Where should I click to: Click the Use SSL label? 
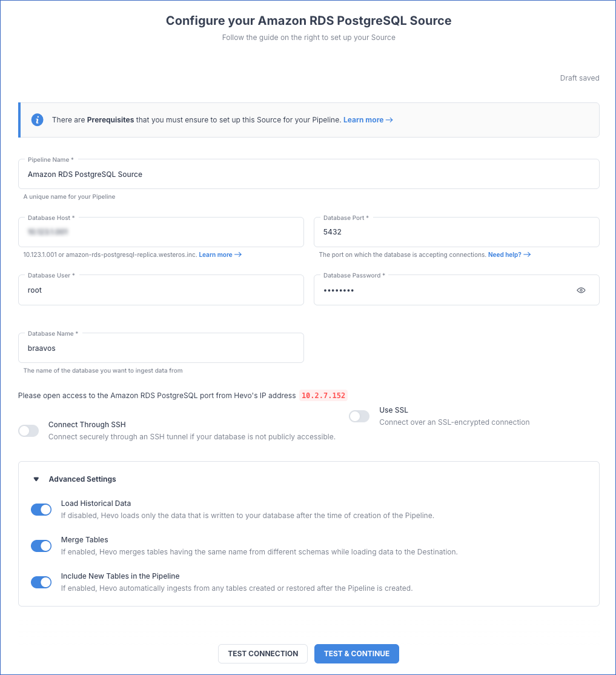tap(394, 410)
